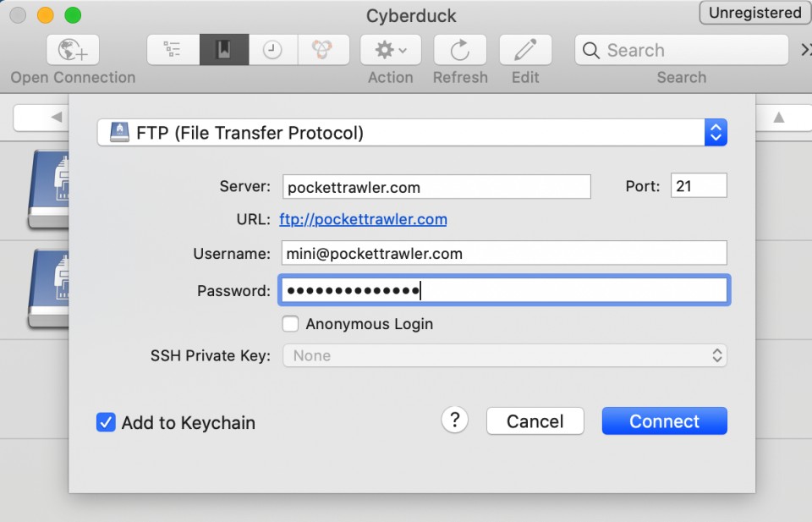Viewport: 812px width, 522px height.
Task: Click the Open Connection globe icon
Action: 73,50
